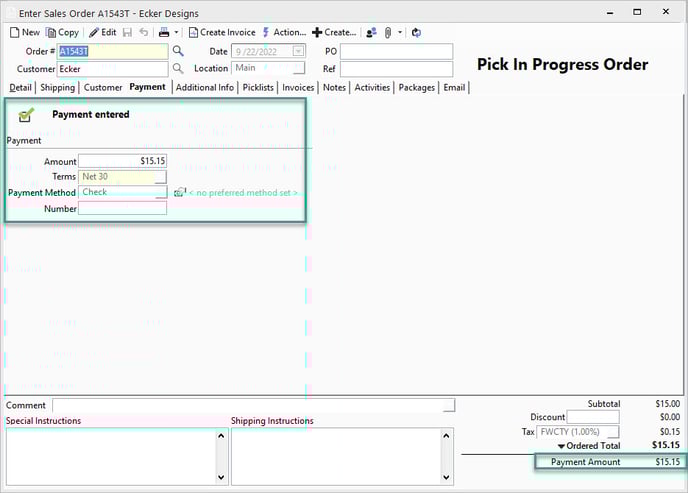This screenshot has height=493, width=688.
Task: Open the attachments dropdown arrow
Action: (400, 32)
